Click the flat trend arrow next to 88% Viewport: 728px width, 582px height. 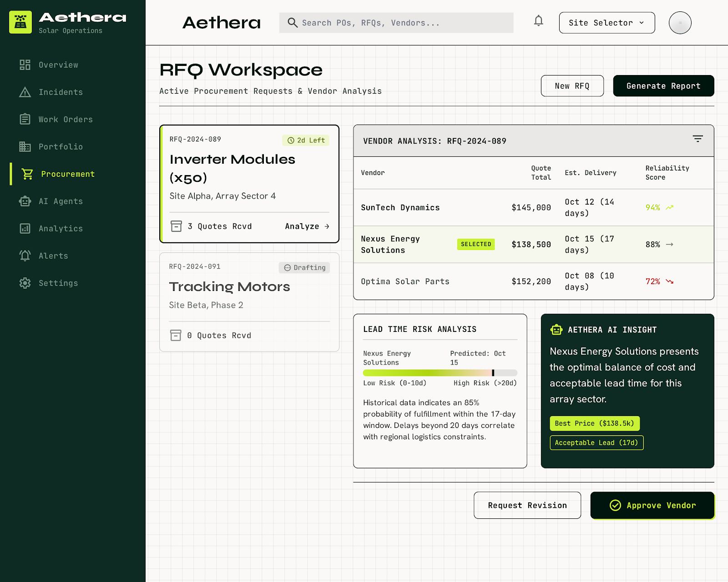(x=670, y=245)
